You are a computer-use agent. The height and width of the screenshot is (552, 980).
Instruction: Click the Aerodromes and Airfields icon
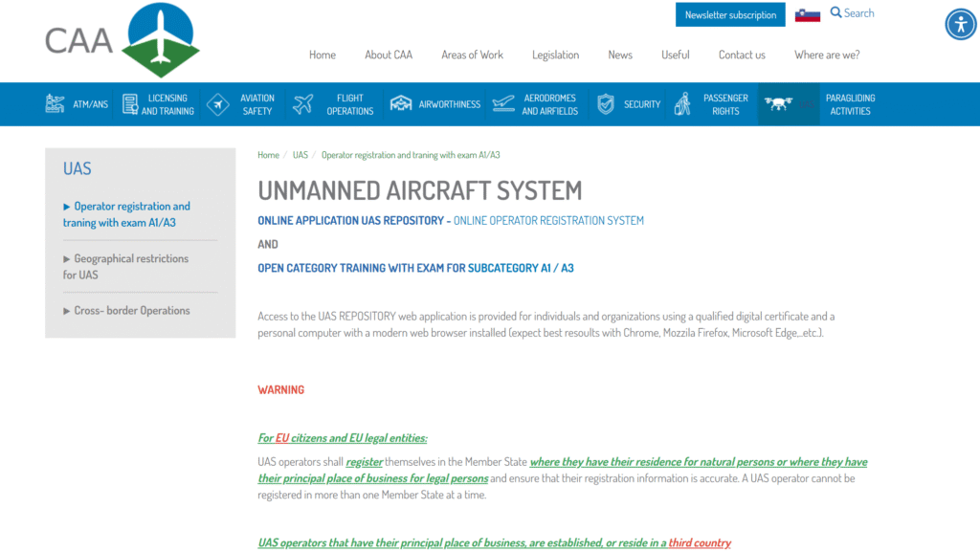(503, 104)
